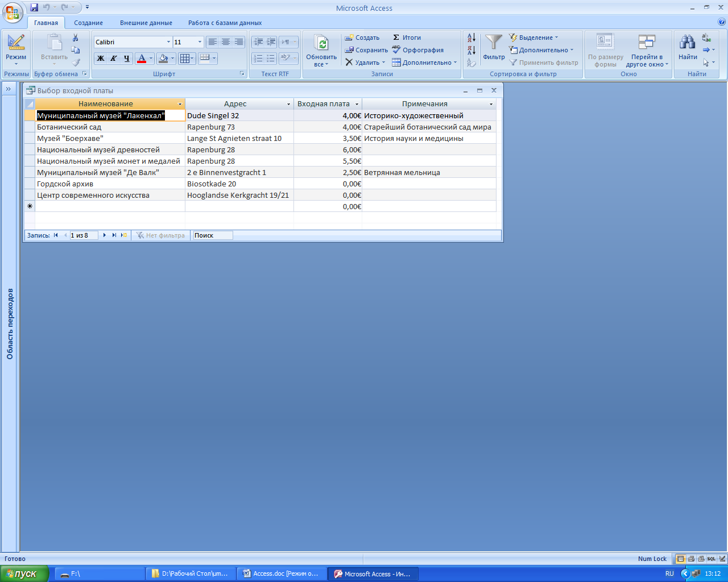Viewport: 728px width, 582px height.
Task: Open the Calibri font dropdown
Action: [168, 42]
